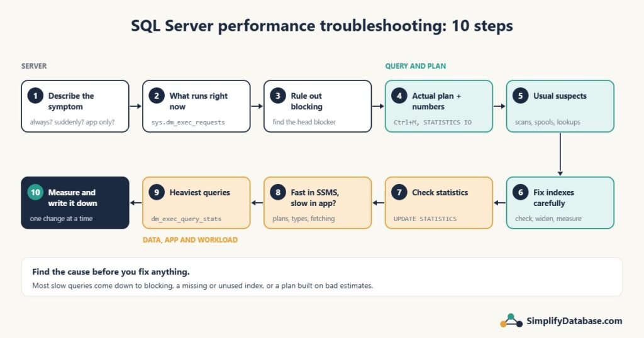Click the number 2 badge on What runs card
644x338 pixels.
(x=157, y=95)
